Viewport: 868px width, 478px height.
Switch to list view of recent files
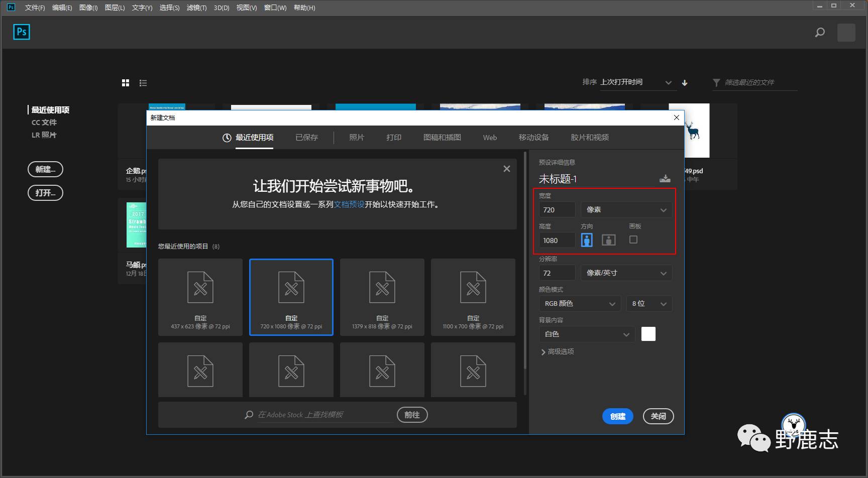pos(143,83)
